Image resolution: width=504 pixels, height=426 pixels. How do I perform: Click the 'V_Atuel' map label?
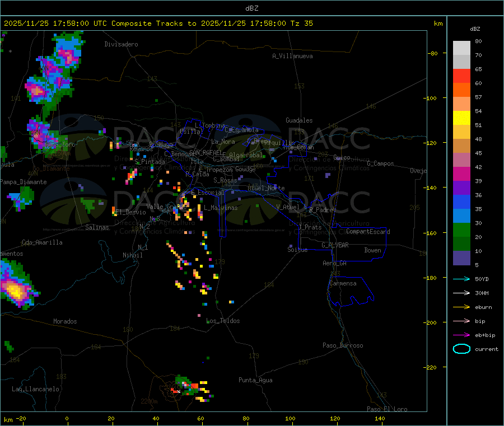[288, 207]
